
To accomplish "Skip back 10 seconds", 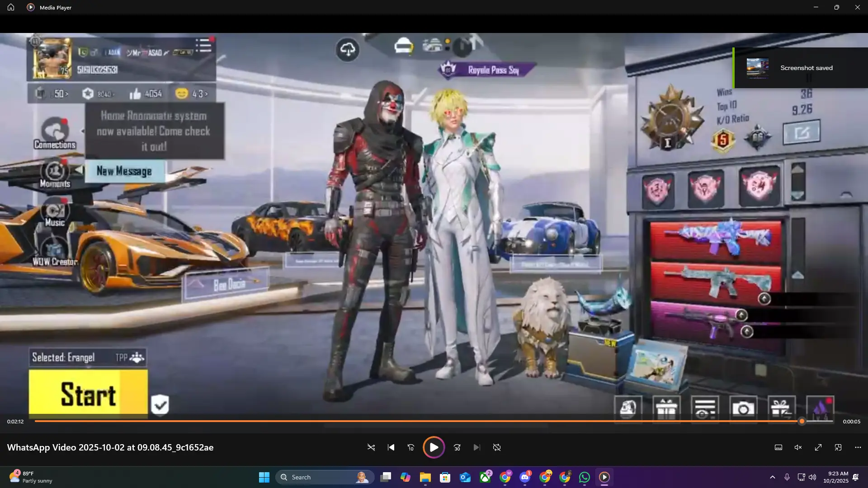I will [x=411, y=447].
